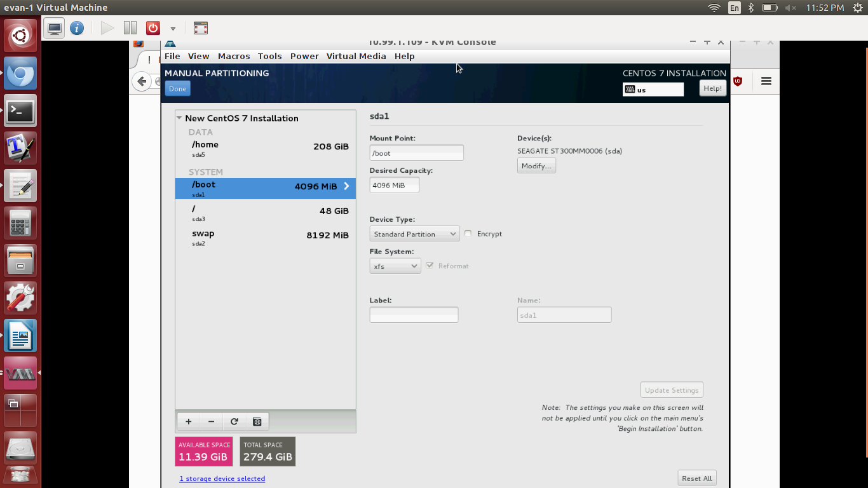Pause the virtual machine
This screenshot has height=488, width=868.
130,29
